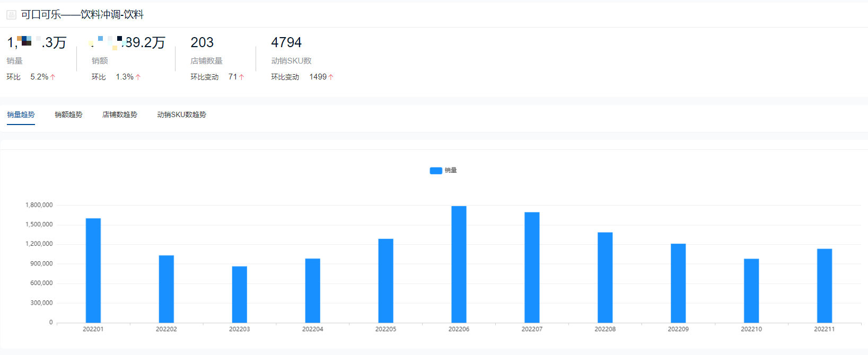Switch to the 销量趋势 tab

pyautogui.click(x=21, y=114)
